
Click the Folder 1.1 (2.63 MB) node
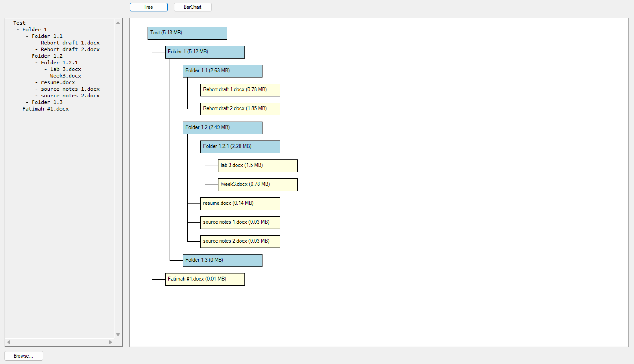tap(222, 71)
